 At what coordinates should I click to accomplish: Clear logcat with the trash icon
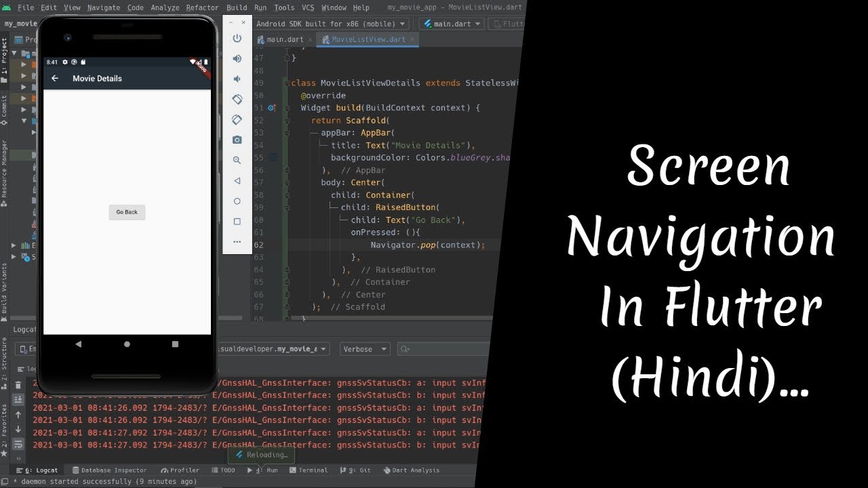coord(18,385)
